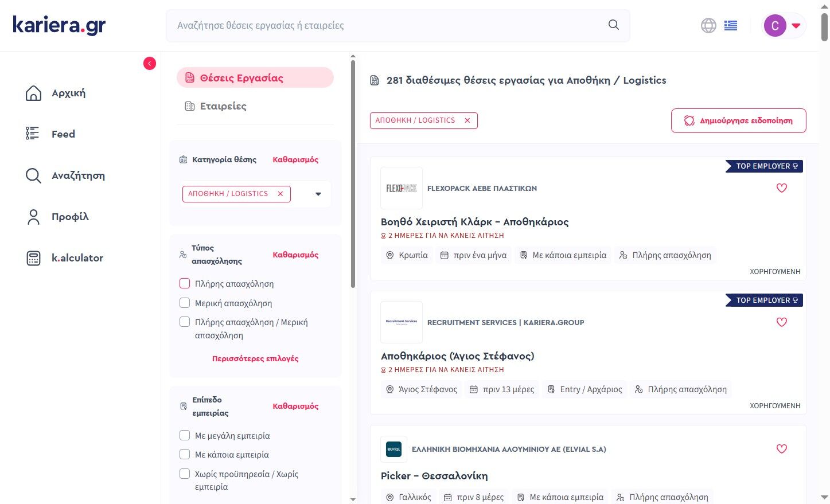The width and height of the screenshot is (830, 504).
Task: Click the πριν 8 μέρες date tag
Action: [474, 497]
